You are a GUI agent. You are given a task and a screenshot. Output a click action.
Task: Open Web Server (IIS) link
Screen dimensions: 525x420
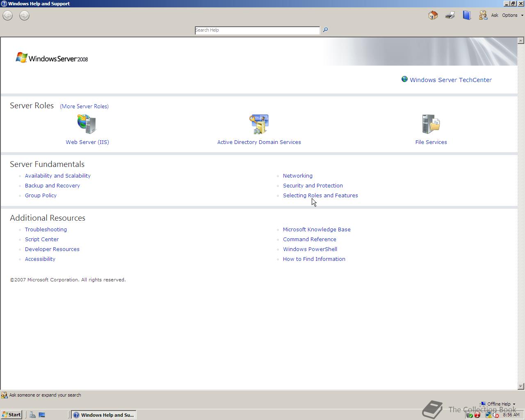click(87, 142)
